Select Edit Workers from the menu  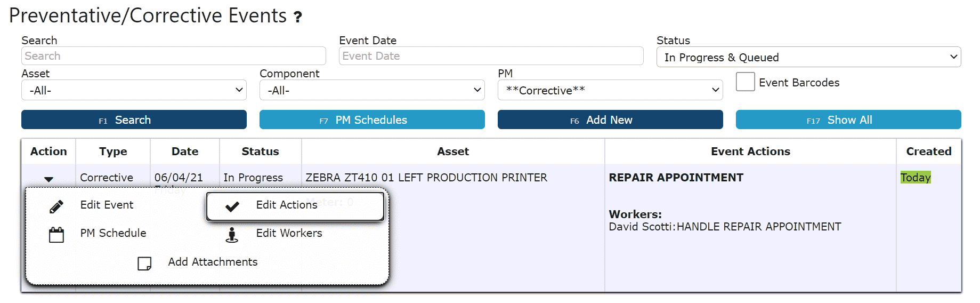pos(289,233)
